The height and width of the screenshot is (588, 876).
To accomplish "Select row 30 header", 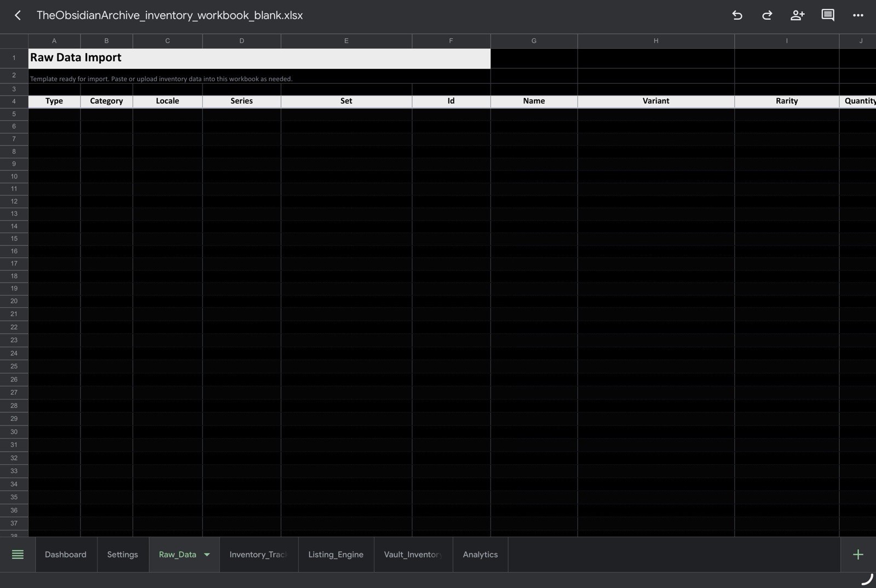I will (14, 432).
